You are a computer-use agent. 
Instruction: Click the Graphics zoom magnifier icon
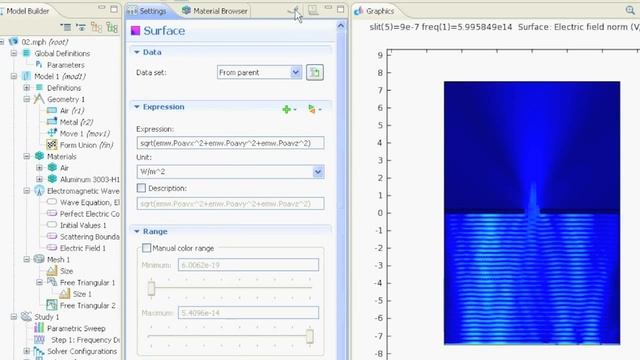click(630, 11)
